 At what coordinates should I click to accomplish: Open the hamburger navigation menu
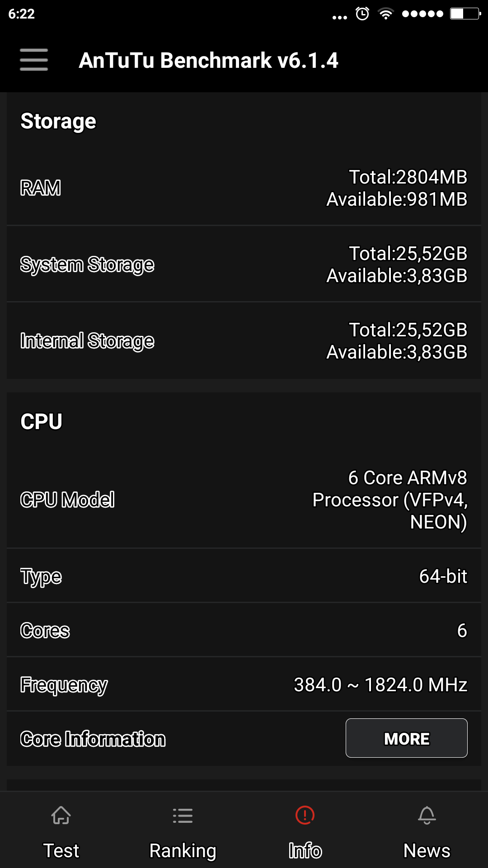[34, 60]
